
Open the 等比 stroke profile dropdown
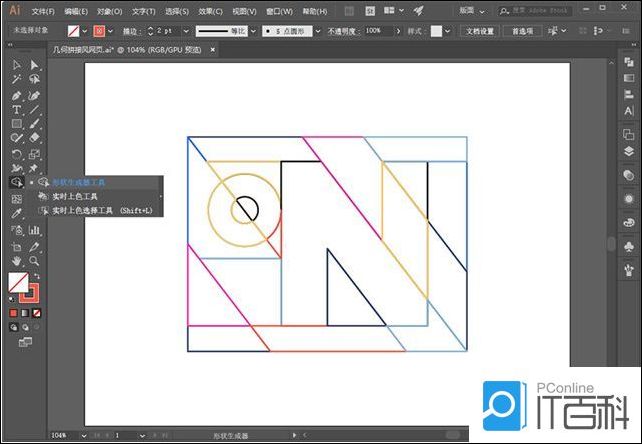pyautogui.click(x=253, y=31)
